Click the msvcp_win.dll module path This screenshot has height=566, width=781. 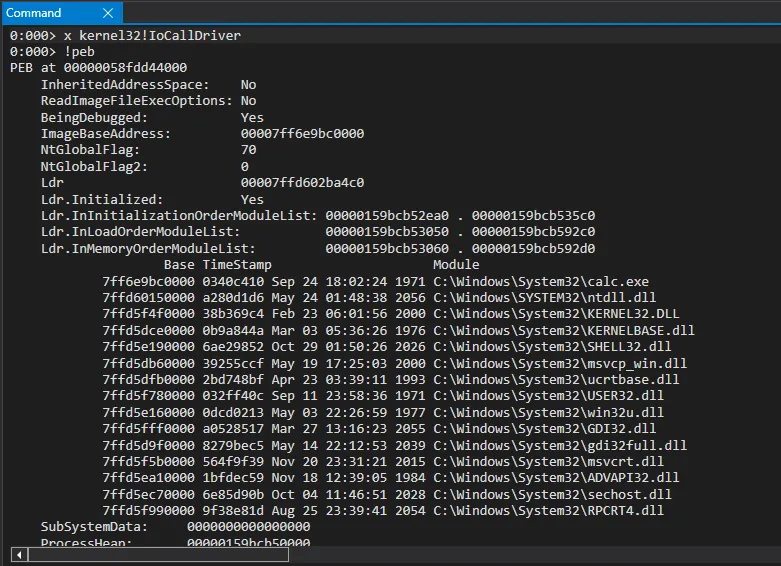[x=560, y=363]
